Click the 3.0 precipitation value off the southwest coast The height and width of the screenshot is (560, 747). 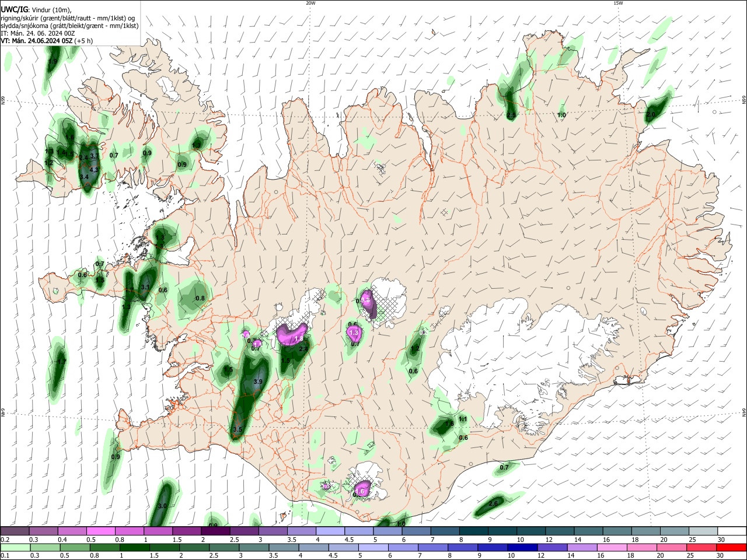click(162, 506)
